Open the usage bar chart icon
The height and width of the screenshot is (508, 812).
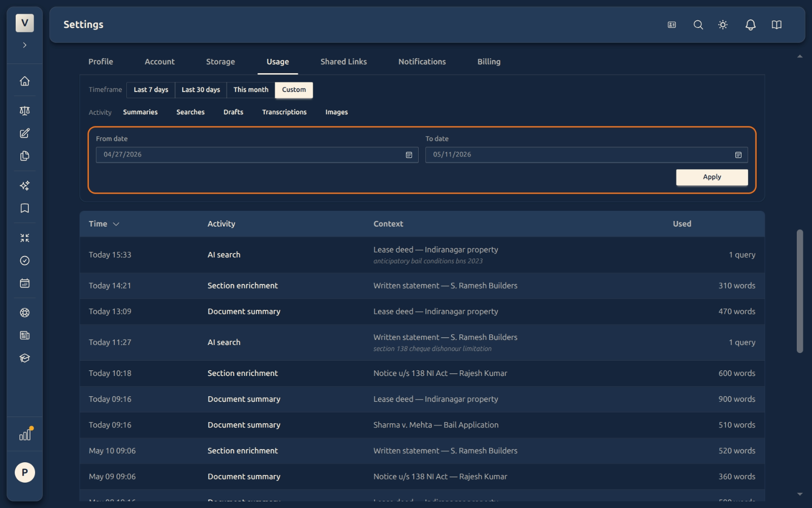pyautogui.click(x=25, y=435)
